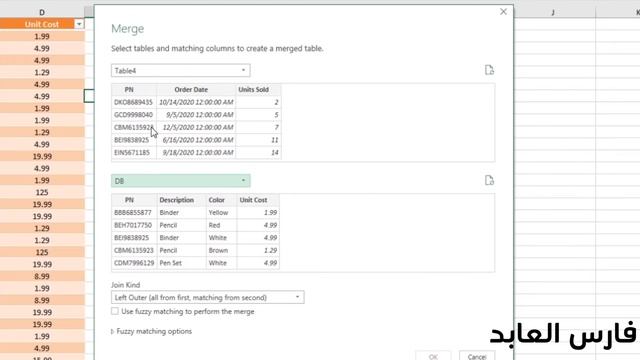Click Unit Cost header cell in worksheet
This screenshot has width=640, height=360.
coord(42,24)
